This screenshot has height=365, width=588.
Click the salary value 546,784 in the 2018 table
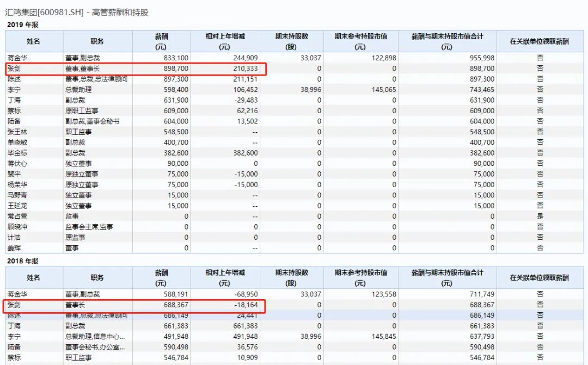[x=176, y=358]
